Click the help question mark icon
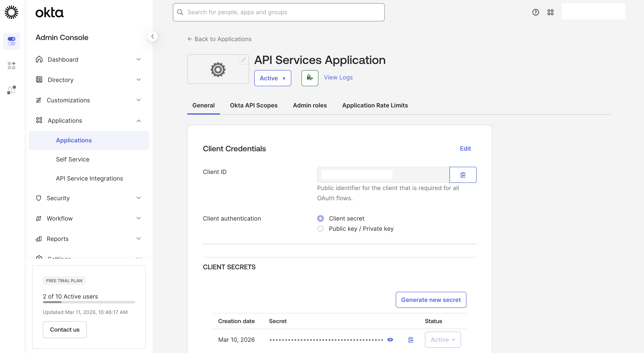The width and height of the screenshot is (644, 353). (535, 12)
